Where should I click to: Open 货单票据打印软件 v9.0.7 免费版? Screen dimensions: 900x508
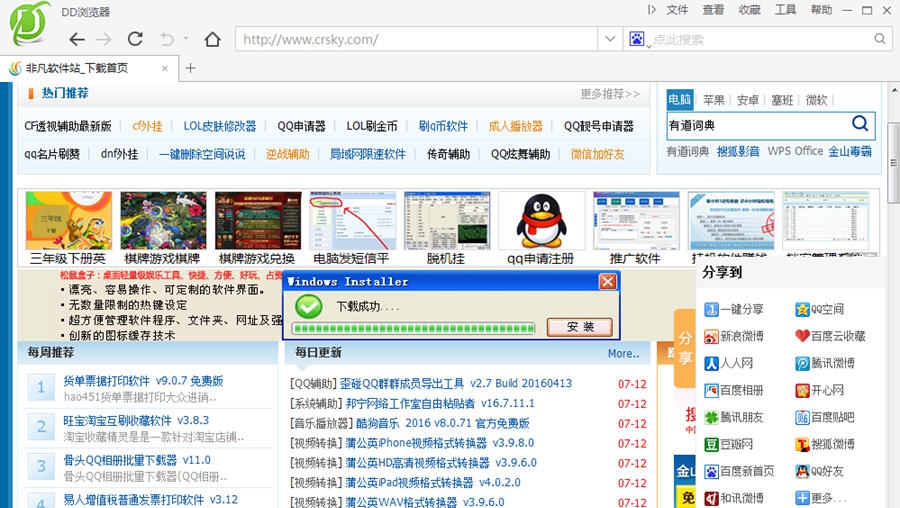coord(143,381)
